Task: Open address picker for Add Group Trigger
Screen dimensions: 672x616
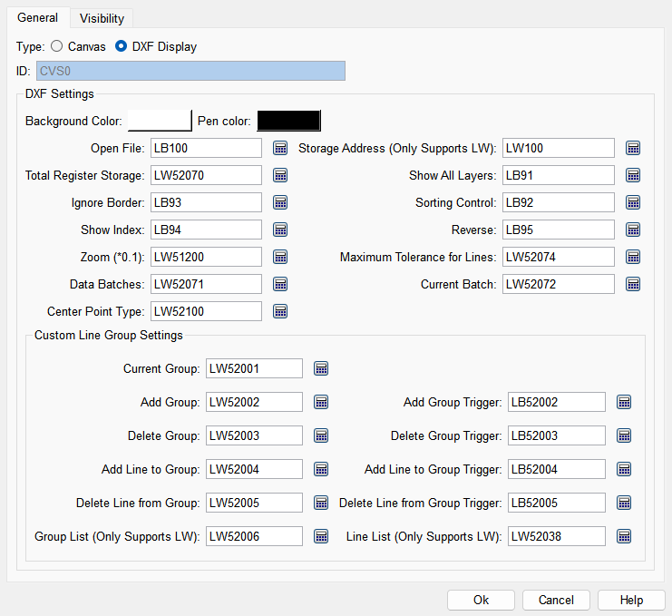Action: tap(624, 402)
